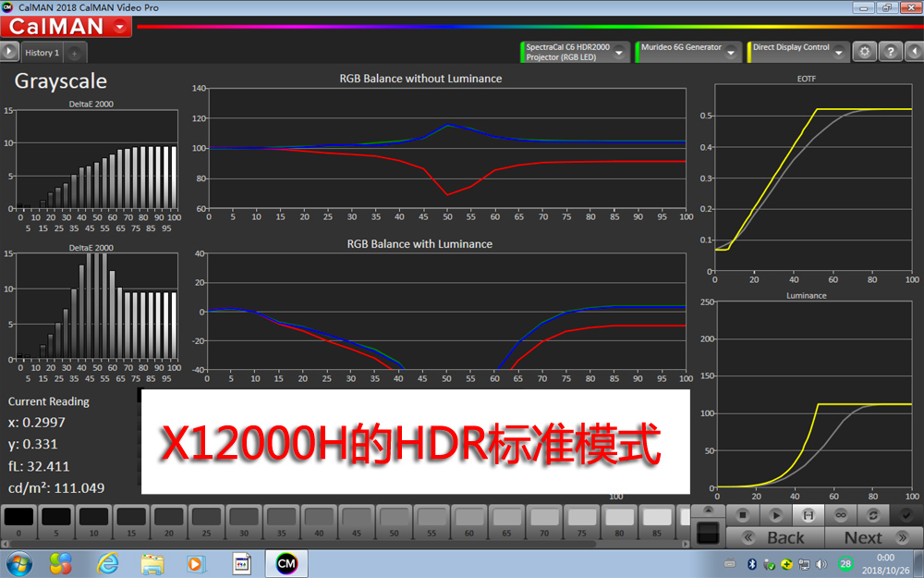Switch to the History 1 tab
The height and width of the screenshot is (578, 924).
pos(43,53)
